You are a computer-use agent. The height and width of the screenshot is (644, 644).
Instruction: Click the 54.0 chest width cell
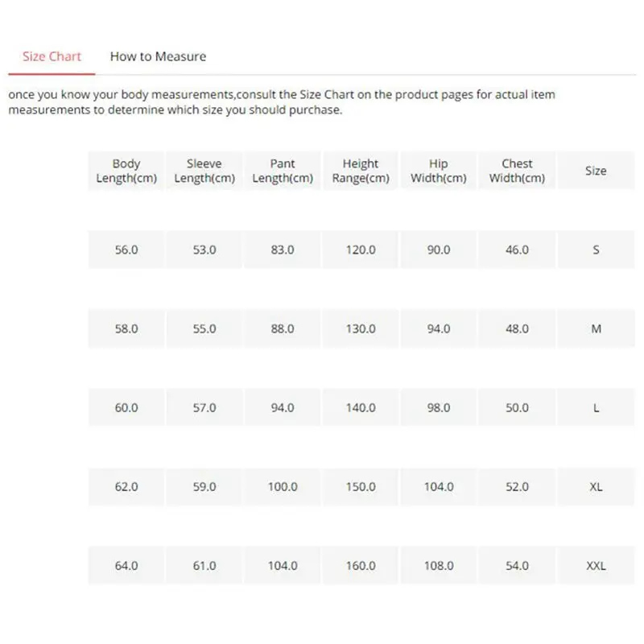[517, 566]
